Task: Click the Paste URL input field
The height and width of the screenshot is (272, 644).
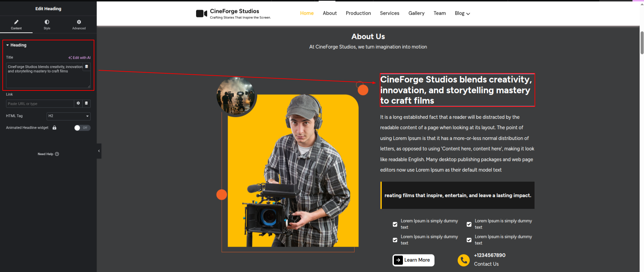Action: 40,104
